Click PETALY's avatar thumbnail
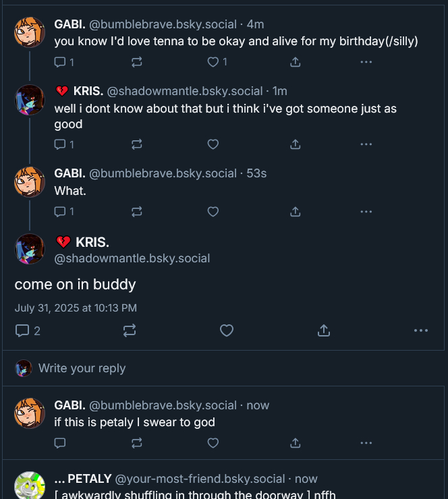This screenshot has height=499, width=448. (x=30, y=485)
